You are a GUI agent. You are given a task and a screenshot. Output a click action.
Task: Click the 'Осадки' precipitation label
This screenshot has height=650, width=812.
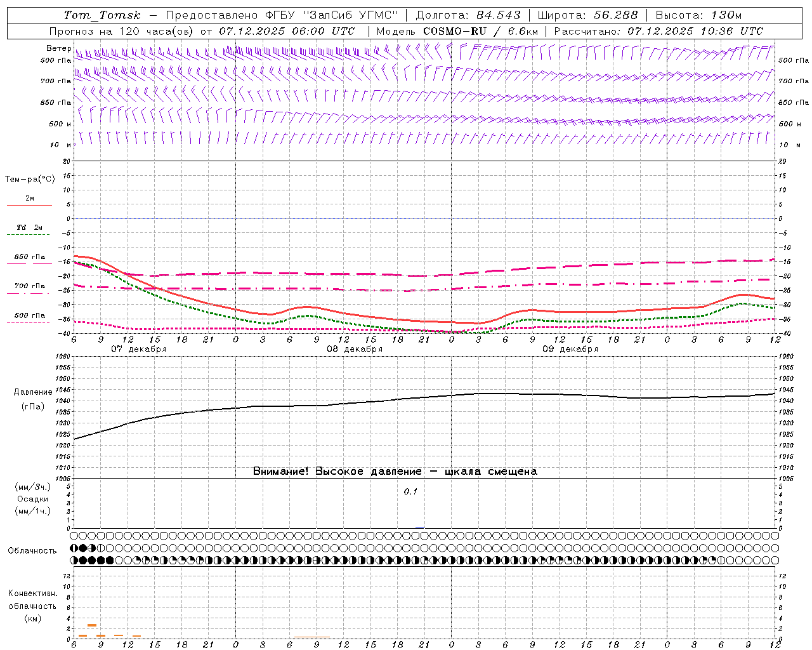point(33,499)
